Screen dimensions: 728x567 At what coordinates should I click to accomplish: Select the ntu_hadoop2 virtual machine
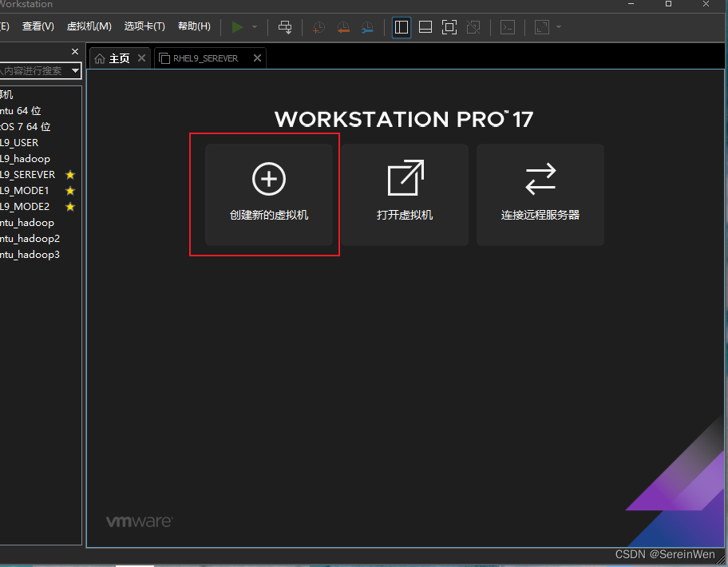pyautogui.click(x=30, y=239)
